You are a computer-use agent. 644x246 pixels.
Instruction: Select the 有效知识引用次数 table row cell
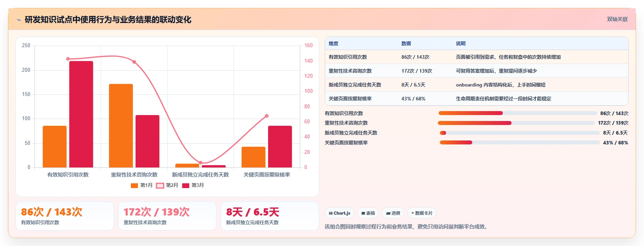[348, 57]
